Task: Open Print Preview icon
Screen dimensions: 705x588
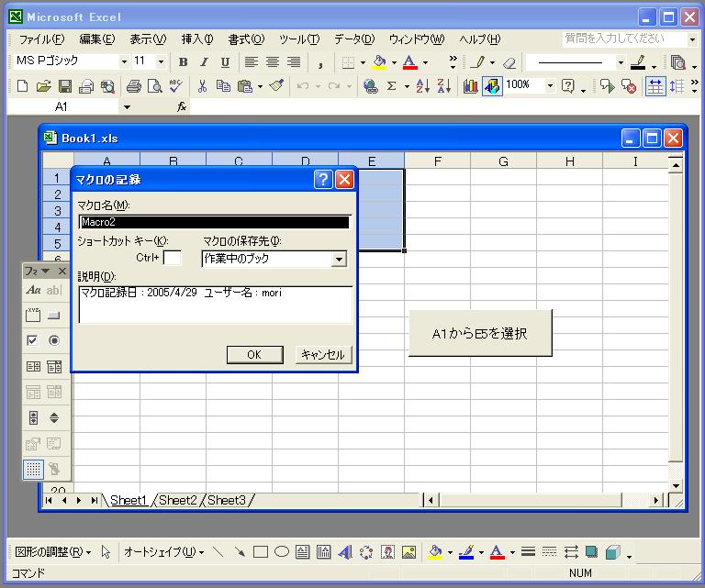Action: coord(154,85)
